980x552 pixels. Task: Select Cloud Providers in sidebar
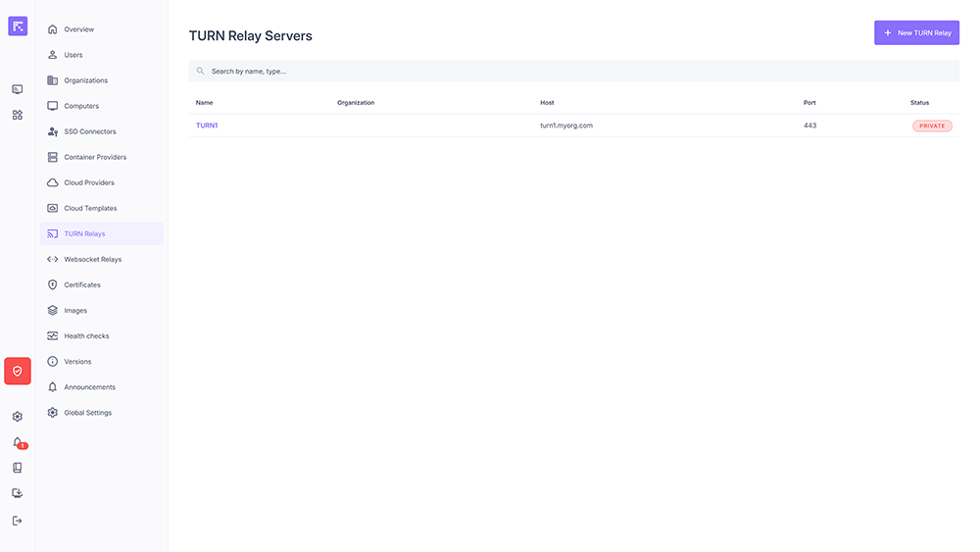tap(88, 182)
